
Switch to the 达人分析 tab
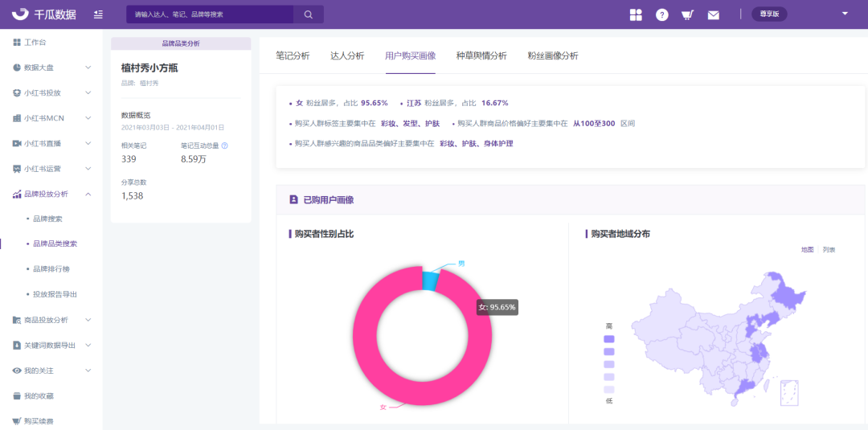click(347, 55)
